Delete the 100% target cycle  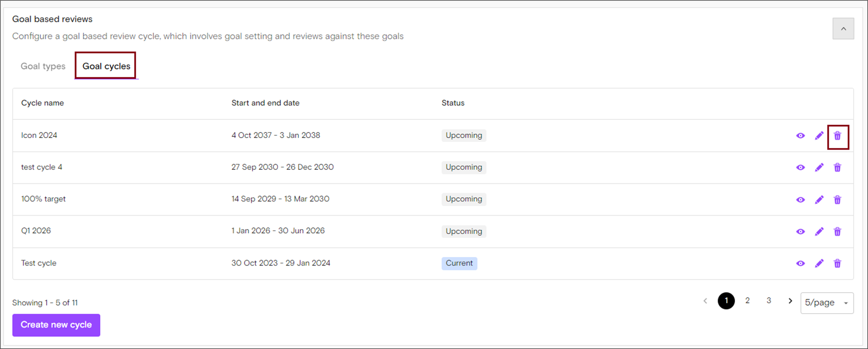click(837, 200)
